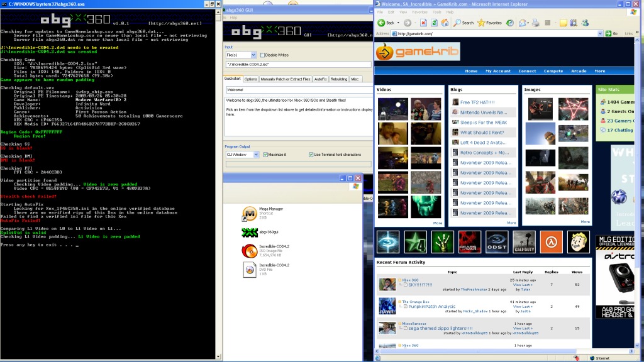Select the Incredible-COD4.2 ISO image file
The image size is (644, 362).
[x=249, y=251]
